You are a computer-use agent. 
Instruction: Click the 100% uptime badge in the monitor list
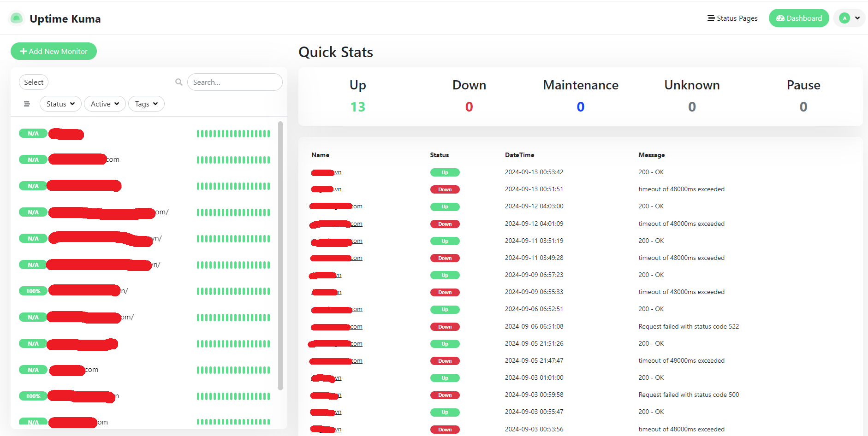coord(33,291)
